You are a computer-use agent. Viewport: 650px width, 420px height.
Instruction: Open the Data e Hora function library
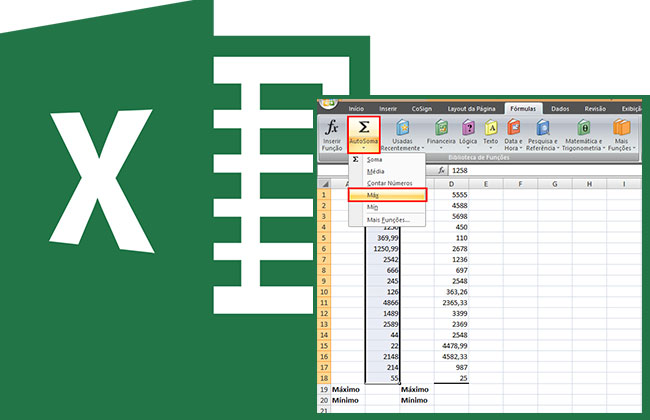[513, 135]
